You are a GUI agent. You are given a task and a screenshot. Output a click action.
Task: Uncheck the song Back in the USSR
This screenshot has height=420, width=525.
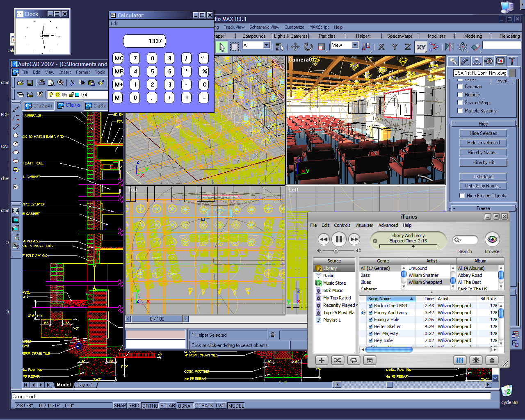click(370, 306)
